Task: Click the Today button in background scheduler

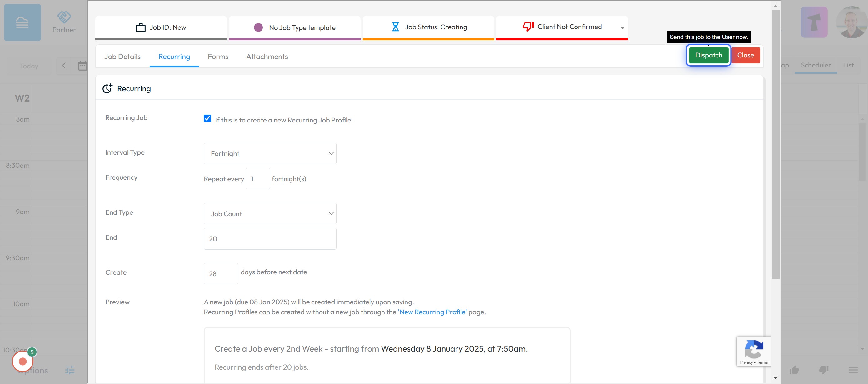Action: [x=29, y=66]
